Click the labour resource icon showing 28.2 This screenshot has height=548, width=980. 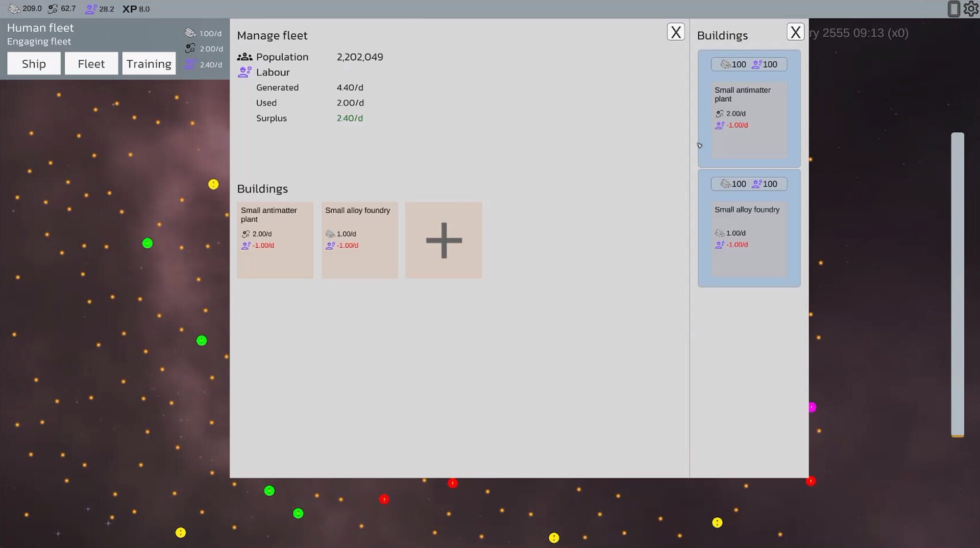coord(91,9)
